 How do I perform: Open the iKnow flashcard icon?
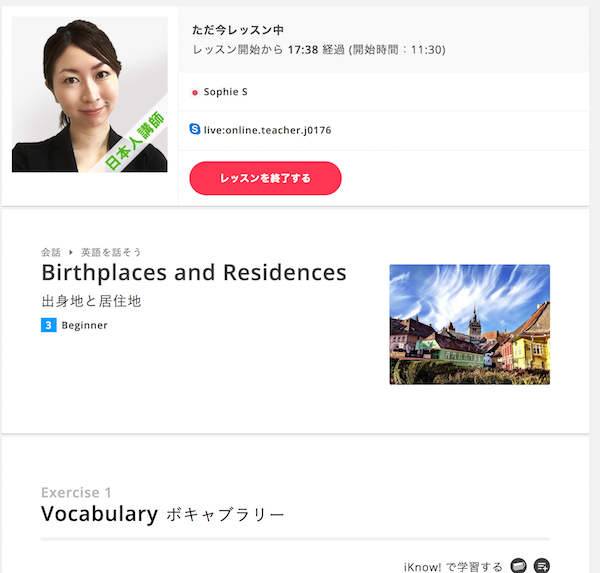518,566
